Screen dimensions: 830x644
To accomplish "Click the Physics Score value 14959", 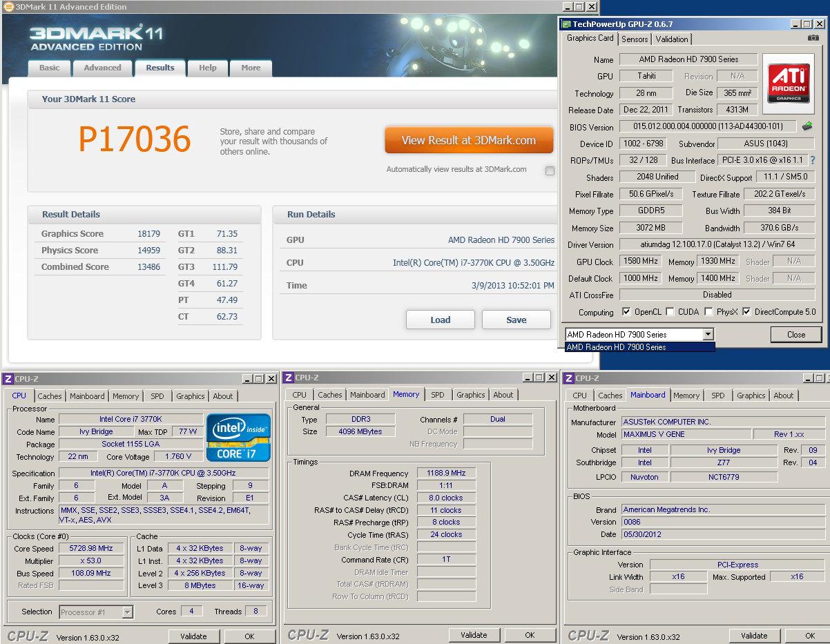I will [148, 251].
